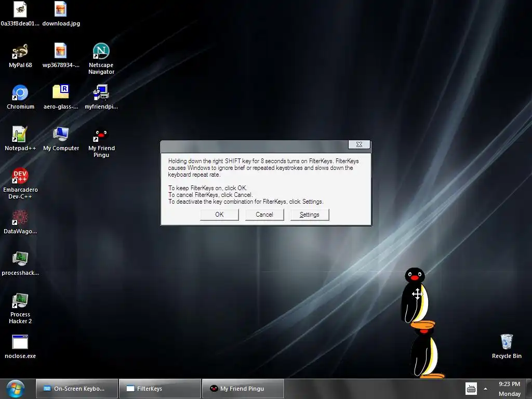Open Settings from the FilterKeys dialog

[310, 215]
